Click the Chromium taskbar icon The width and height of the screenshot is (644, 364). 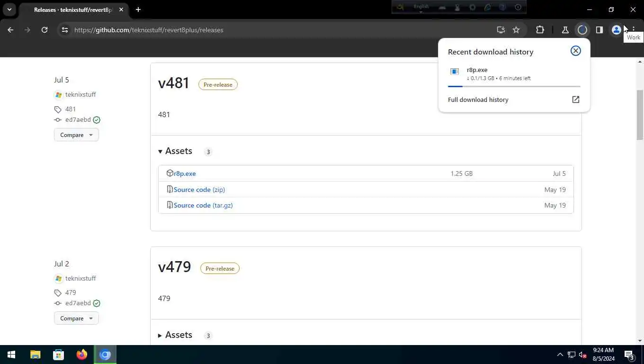point(105,355)
